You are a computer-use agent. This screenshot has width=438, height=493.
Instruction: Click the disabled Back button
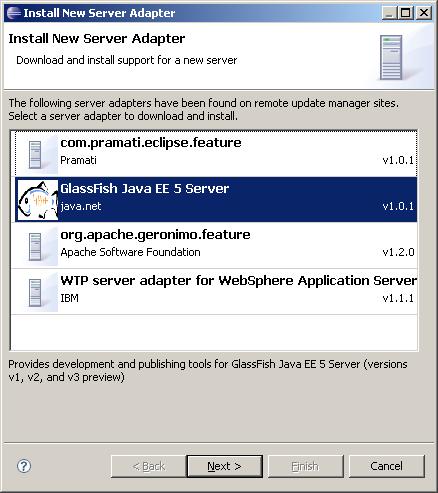[x=149, y=466]
